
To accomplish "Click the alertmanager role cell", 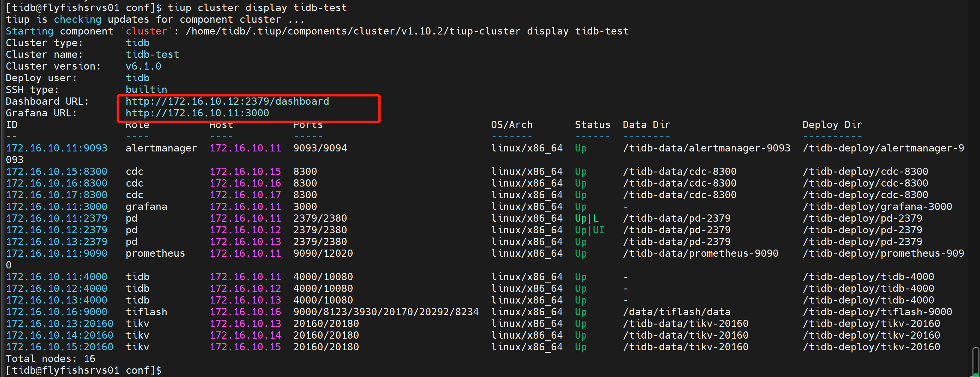I will coord(161,148).
